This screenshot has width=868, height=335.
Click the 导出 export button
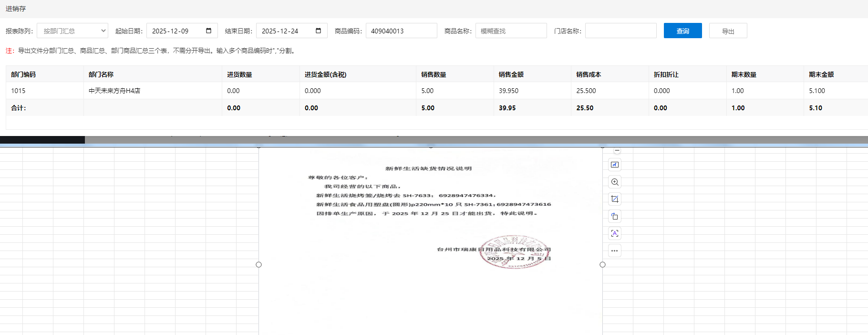pyautogui.click(x=728, y=31)
